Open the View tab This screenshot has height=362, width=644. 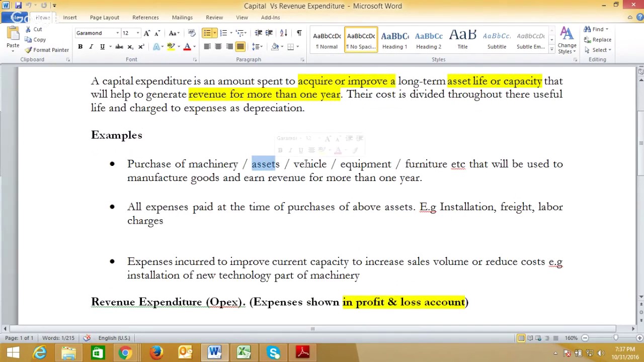242,18
